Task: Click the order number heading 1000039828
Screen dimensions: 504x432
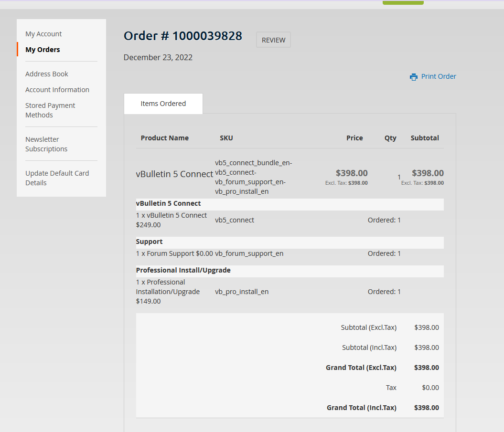Action: click(x=183, y=36)
